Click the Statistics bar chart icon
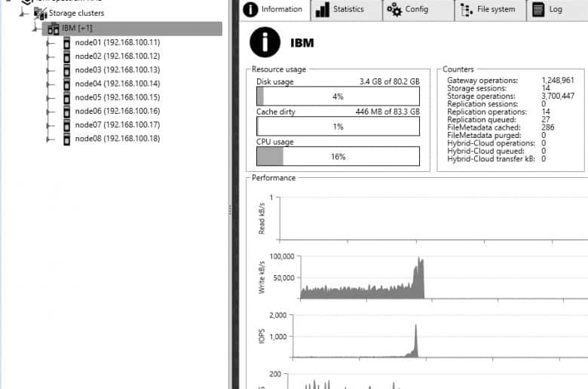 323,10
